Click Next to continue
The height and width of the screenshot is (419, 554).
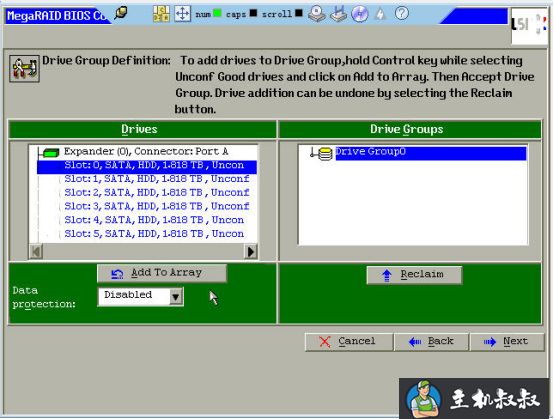point(507,342)
